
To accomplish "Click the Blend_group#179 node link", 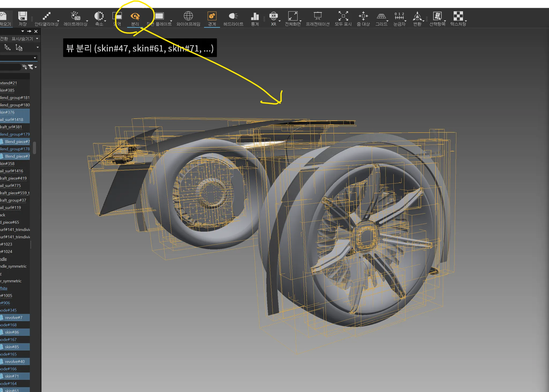I will (15, 134).
